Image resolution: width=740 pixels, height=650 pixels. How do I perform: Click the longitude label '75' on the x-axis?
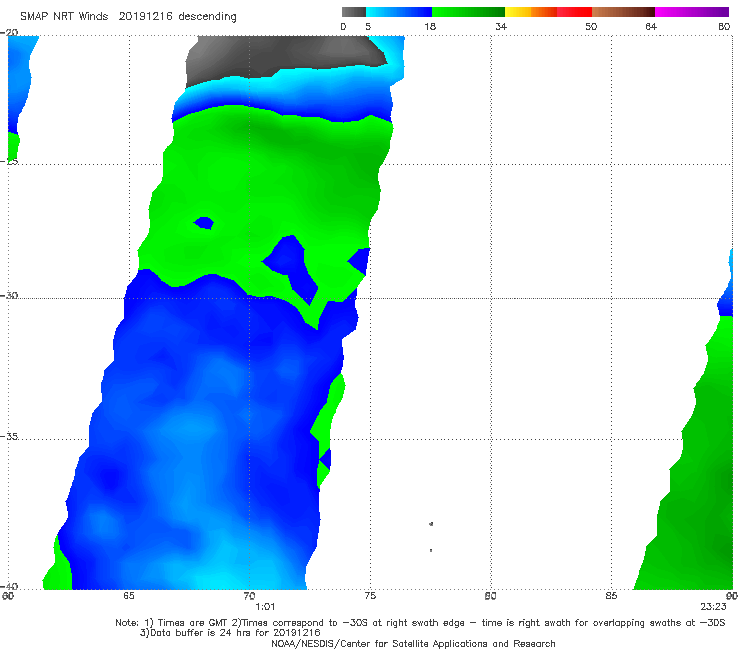click(370, 596)
